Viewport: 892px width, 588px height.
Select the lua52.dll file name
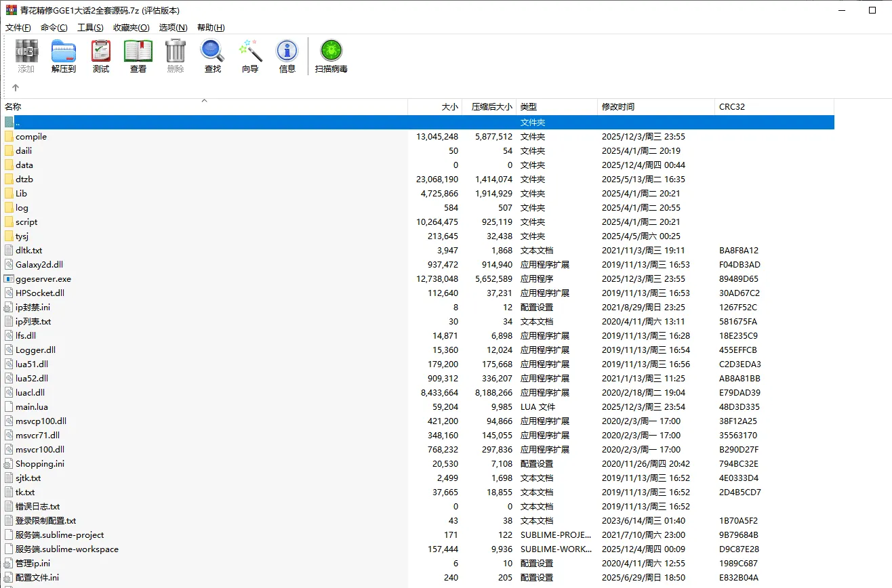pyautogui.click(x=32, y=378)
